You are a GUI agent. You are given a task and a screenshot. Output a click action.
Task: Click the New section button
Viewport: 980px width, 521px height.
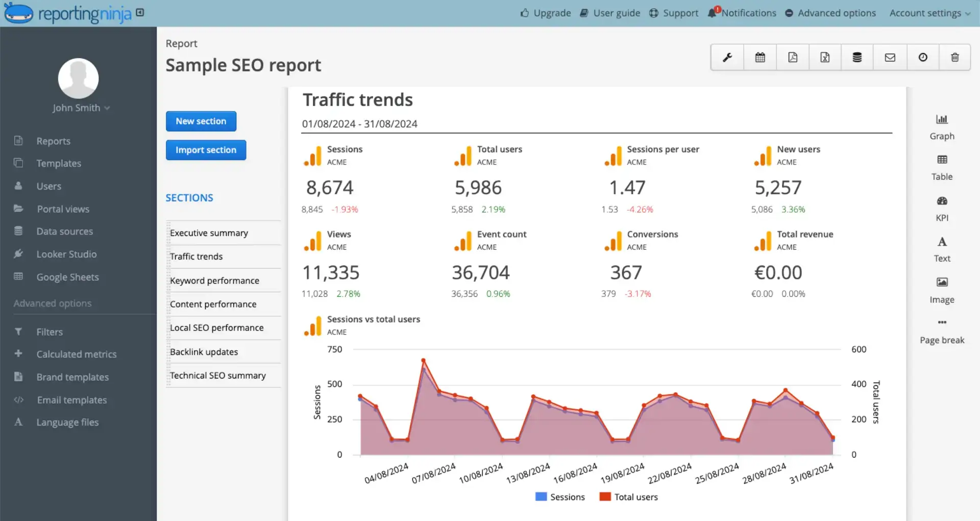[201, 121]
